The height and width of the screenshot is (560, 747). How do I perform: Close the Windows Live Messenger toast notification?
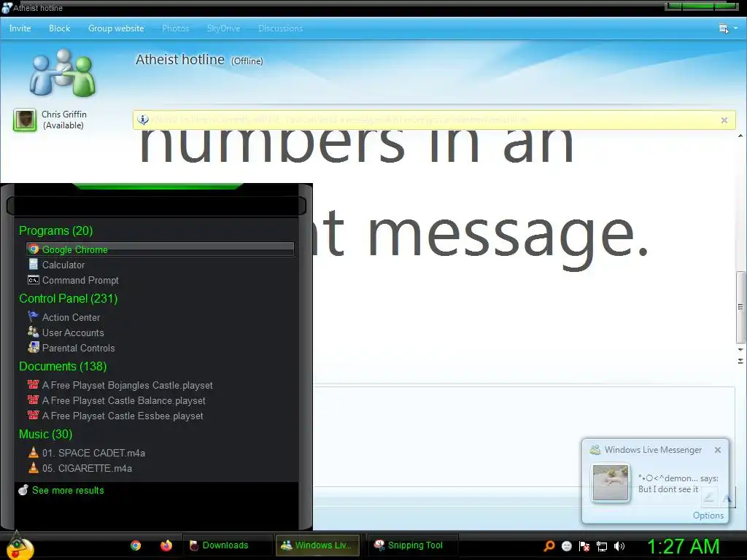pos(718,450)
